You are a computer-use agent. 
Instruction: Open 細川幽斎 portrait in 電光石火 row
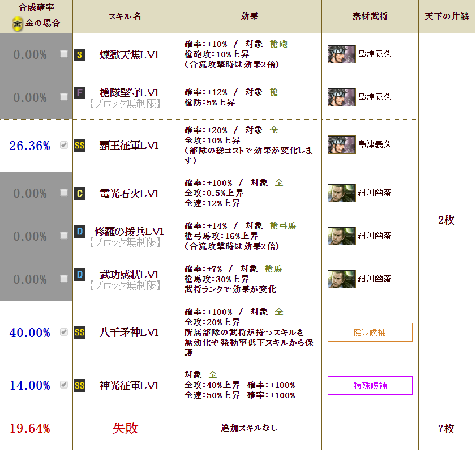341,193
